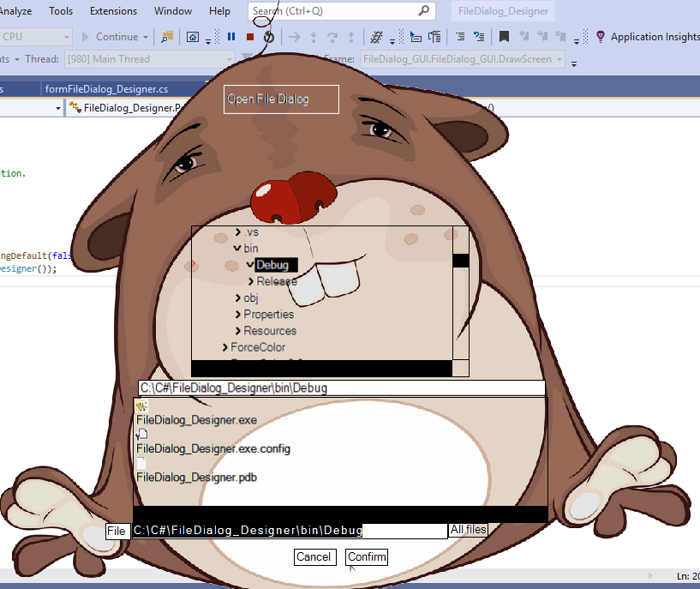Collapse the bin folder node
The image size is (700, 589).
tap(237, 249)
